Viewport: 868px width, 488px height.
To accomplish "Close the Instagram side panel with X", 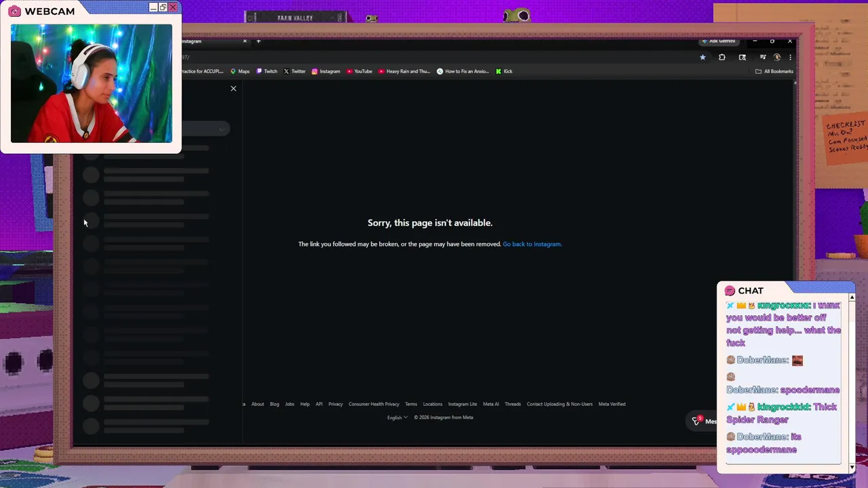I will pyautogui.click(x=233, y=88).
